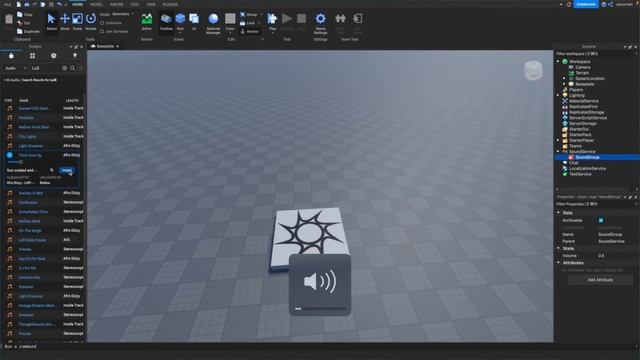The width and height of the screenshot is (640, 360).
Task: Pause the playing audio preview
Action: 10,155
